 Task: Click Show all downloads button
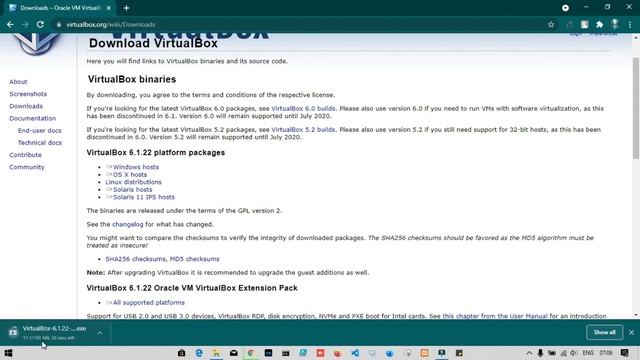604,332
